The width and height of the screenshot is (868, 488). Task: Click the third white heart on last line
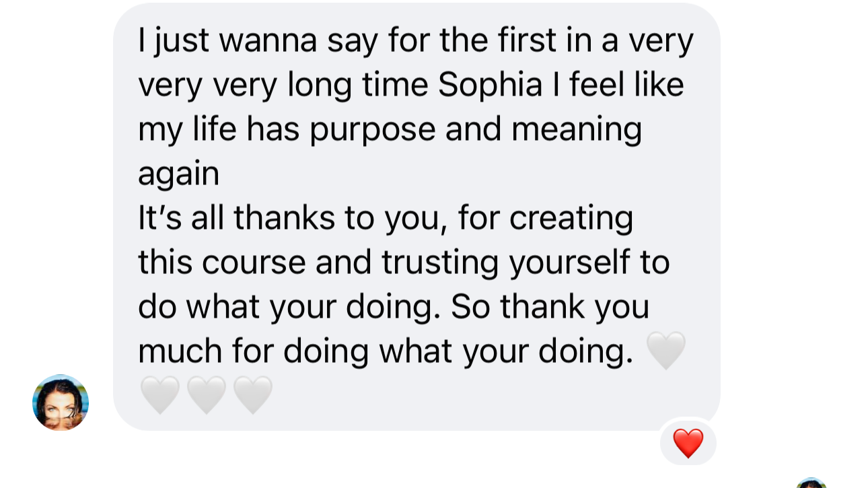click(x=252, y=395)
